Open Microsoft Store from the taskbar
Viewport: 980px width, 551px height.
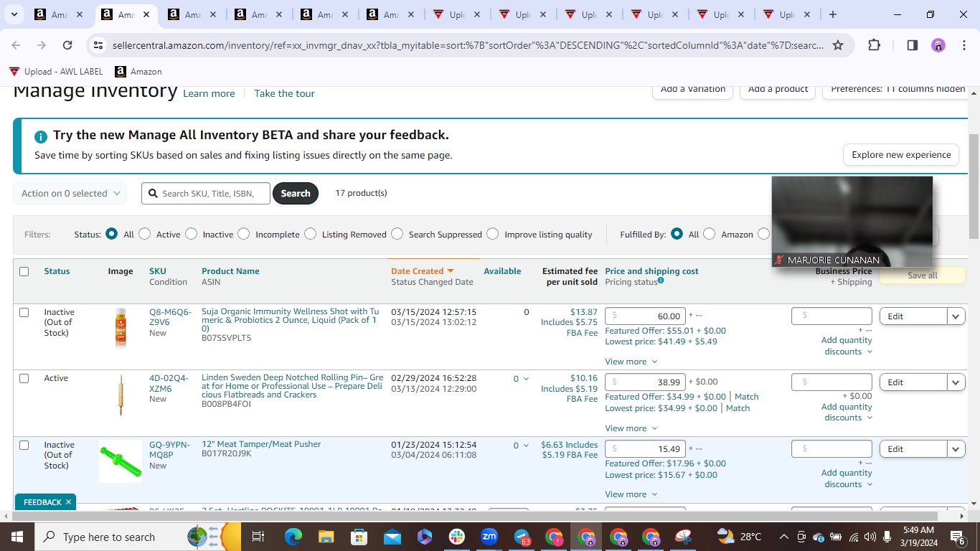pos(359,537)
